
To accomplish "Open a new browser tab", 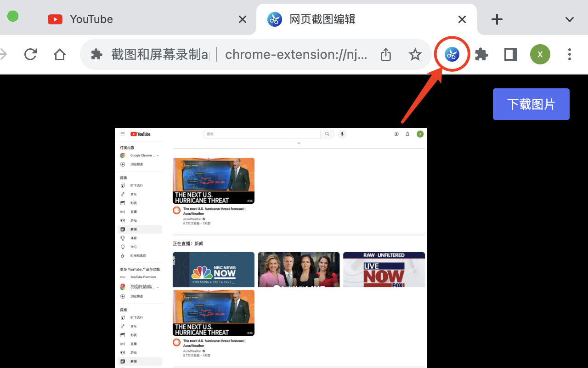I will click(x=497, y=19).
